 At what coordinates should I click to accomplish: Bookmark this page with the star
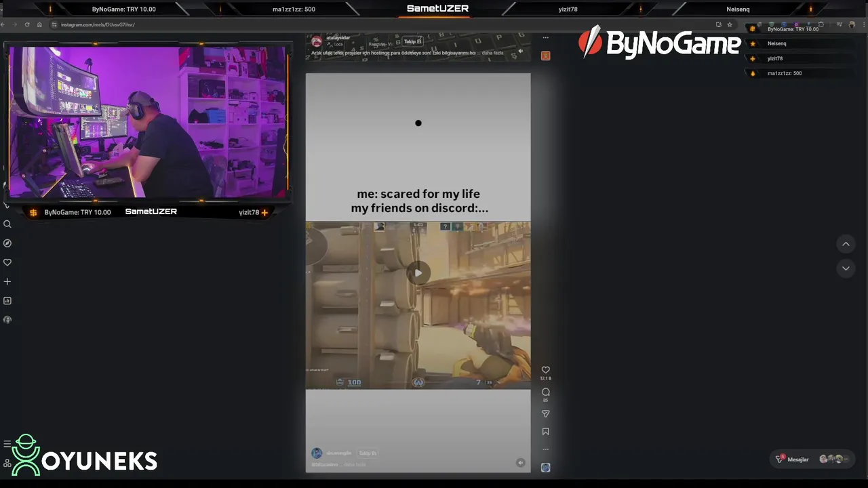click(730, 24)
